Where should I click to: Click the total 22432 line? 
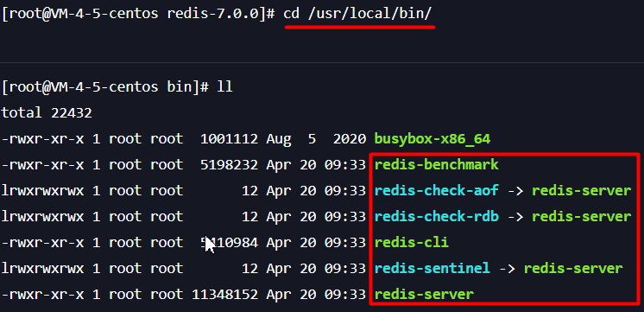point(47,112)
